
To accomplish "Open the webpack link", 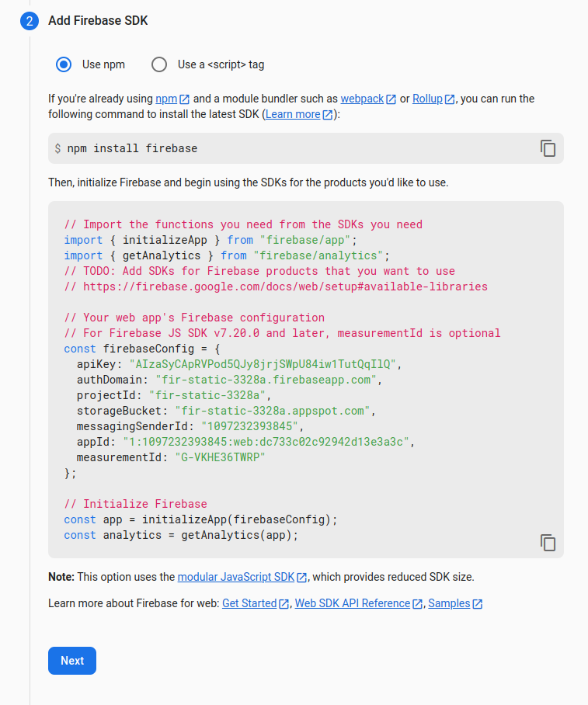I will [368, 99].
